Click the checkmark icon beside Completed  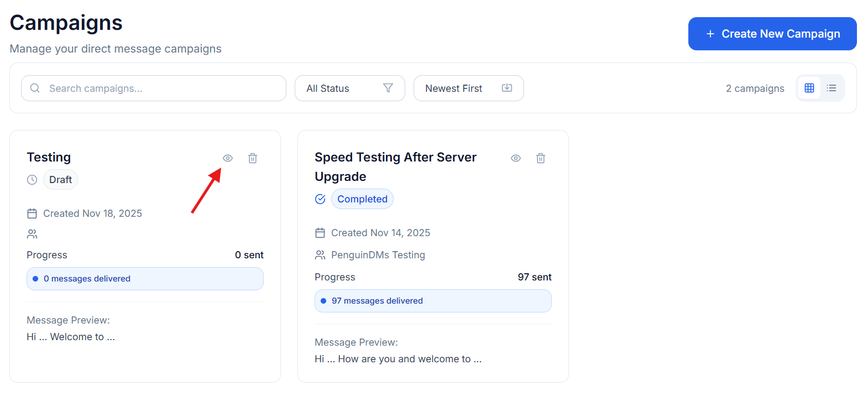[x=320, y=199]
